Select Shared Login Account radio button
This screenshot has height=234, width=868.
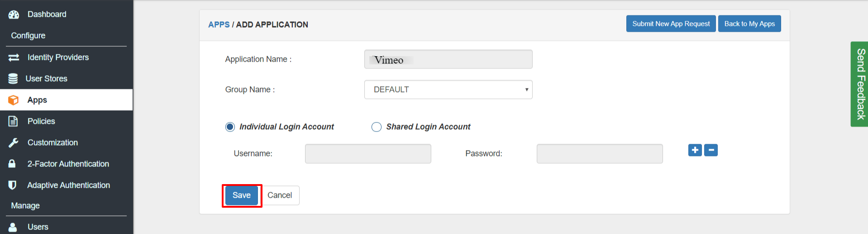click(377, 127)
